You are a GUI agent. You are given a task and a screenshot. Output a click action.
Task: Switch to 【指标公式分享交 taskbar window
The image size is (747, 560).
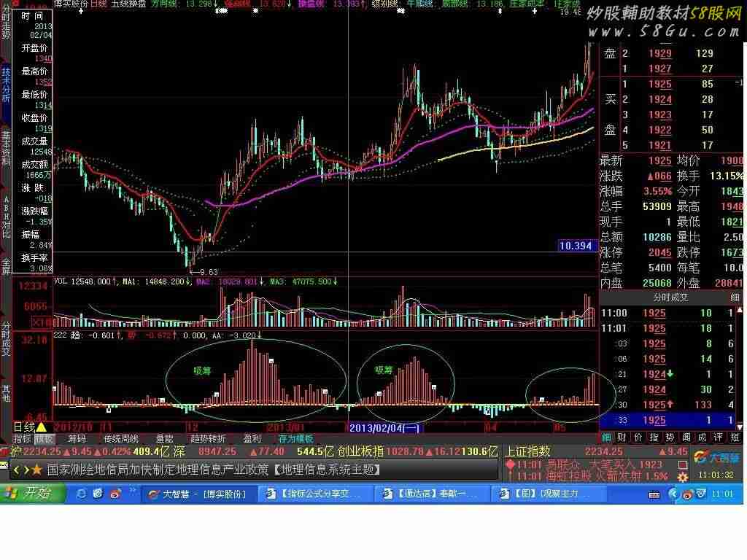[315, 494]
